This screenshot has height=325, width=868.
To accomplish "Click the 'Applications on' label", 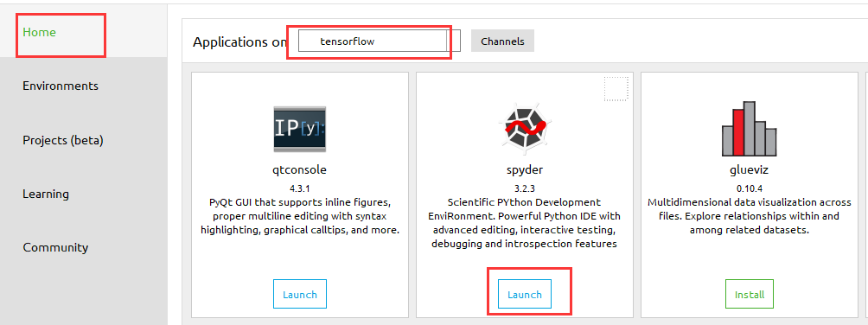I will 239,42.
